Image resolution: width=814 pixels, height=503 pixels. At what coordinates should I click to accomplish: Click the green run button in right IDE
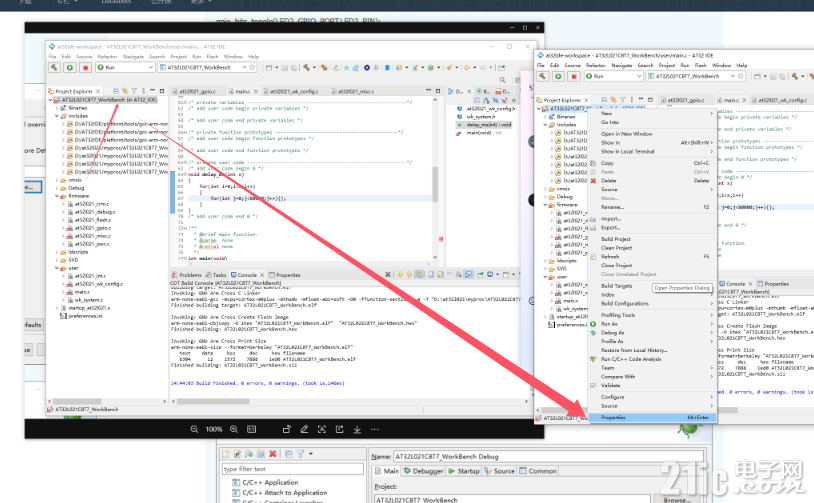click(x=559, y=76)
